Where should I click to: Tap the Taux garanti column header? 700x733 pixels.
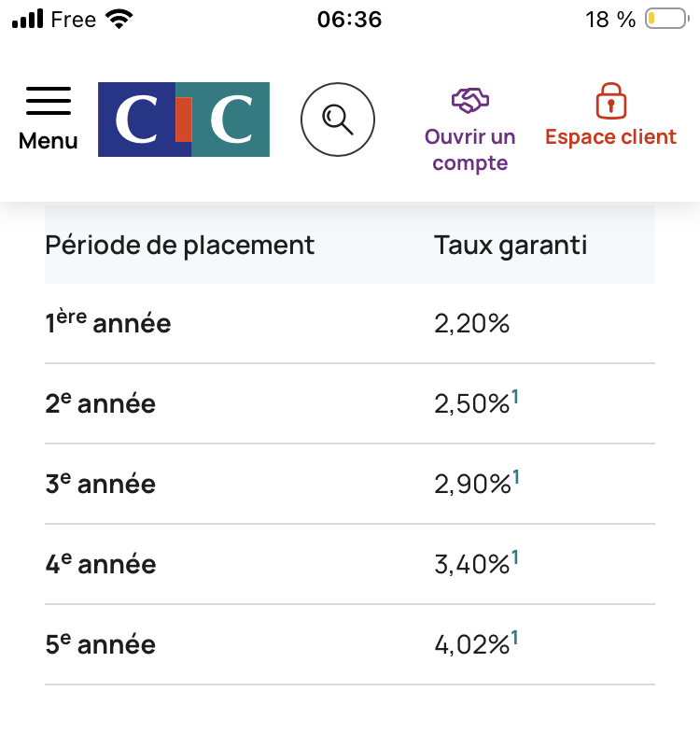click(x=511, y=246)
